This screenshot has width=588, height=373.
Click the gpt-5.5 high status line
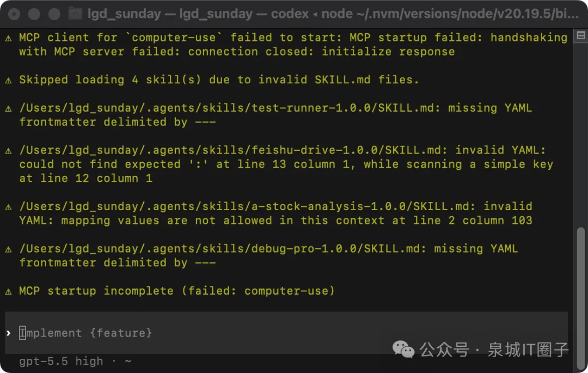coord(75,362)
